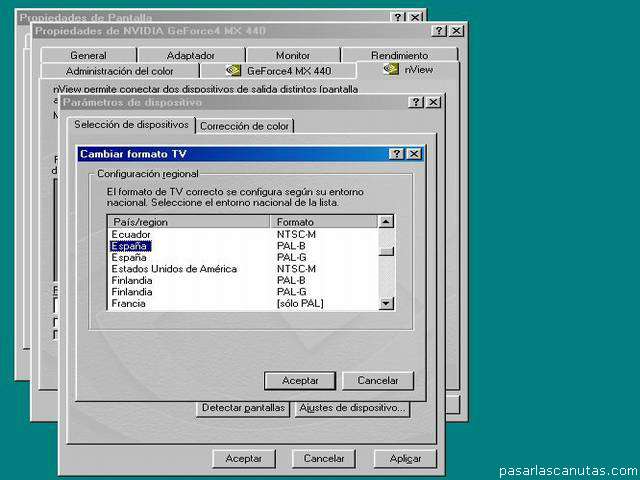Click the Formato column header

pyautogui.click(x=323, y=221)
